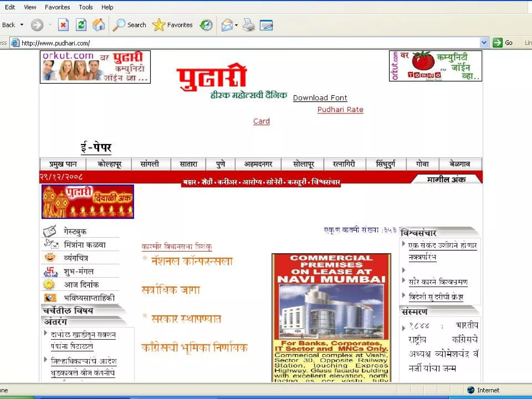
Task: Open the Tools menu
Action: click(x=86, y=7)
